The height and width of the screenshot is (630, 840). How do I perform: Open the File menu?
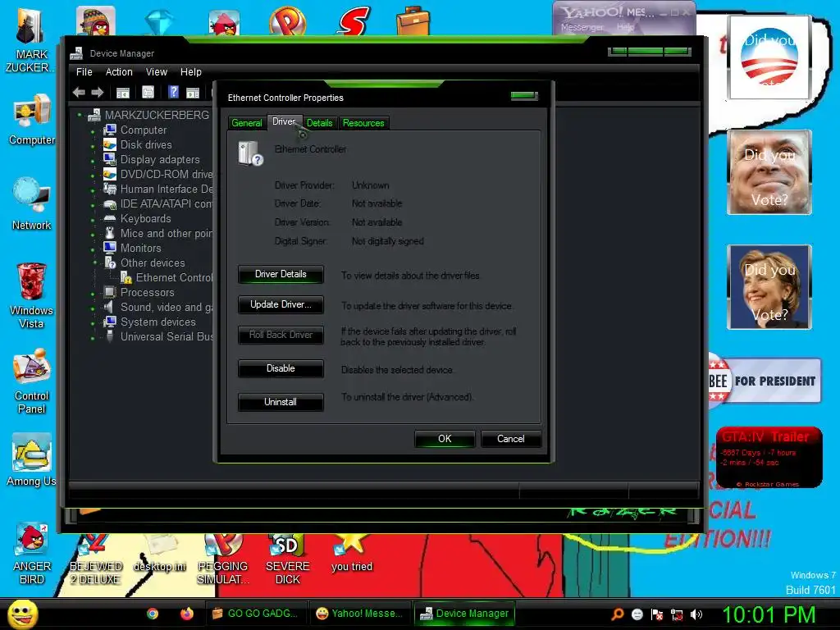pos(84,72)
